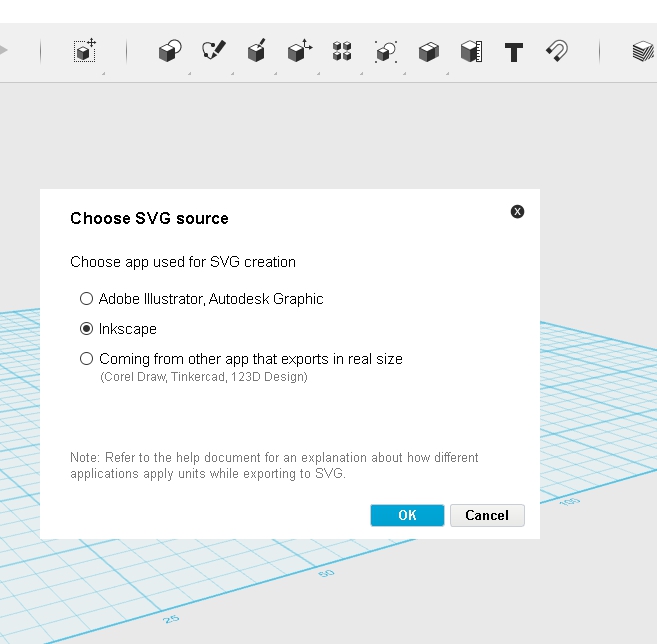This screenshot has height=644, width=657.
Task: Expand the Modify tool flyout arrow
Action: [318, 73]
